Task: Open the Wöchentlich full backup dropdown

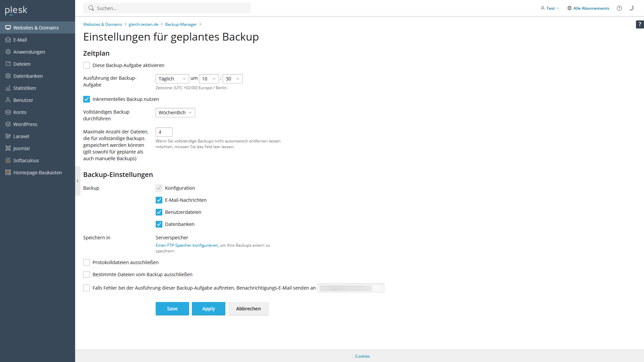Action: (x=175, y=112)
